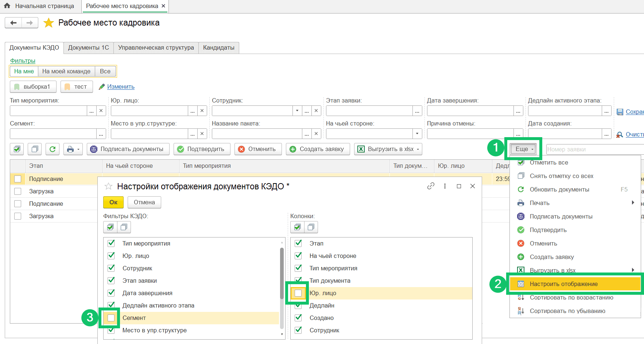Click Подписать документы toolbar button
This screenshot has height=344, width=644.
tap(128, 149)
